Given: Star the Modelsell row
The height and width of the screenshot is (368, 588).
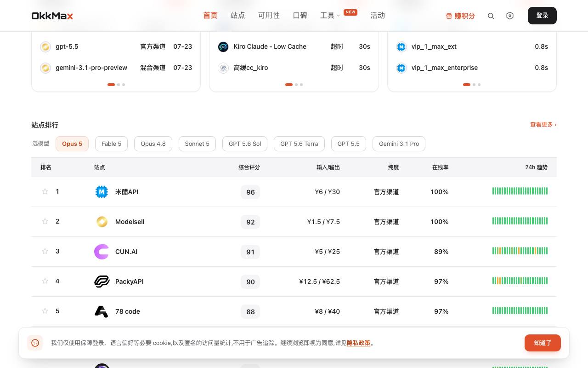Looking at the screenshot, I should [45, 221].
